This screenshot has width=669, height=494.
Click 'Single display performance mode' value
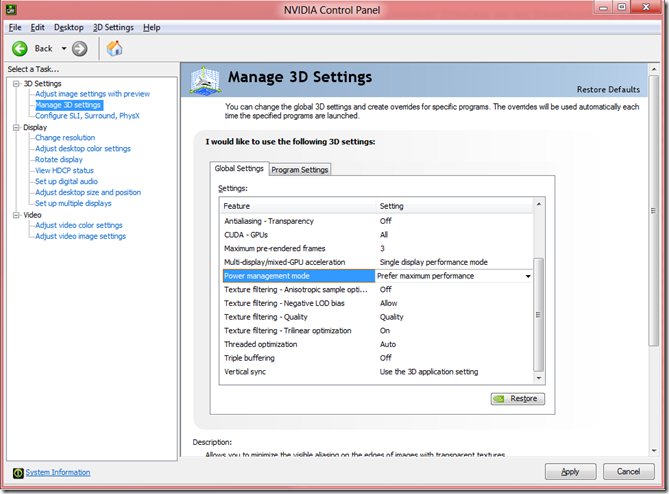433,262
